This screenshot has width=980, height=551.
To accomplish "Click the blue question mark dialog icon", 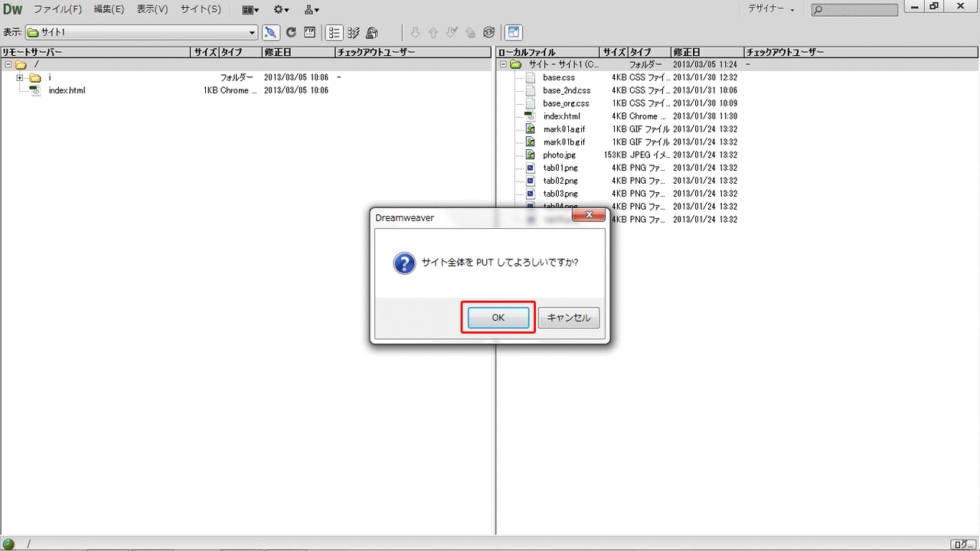I will click(404, 263).
